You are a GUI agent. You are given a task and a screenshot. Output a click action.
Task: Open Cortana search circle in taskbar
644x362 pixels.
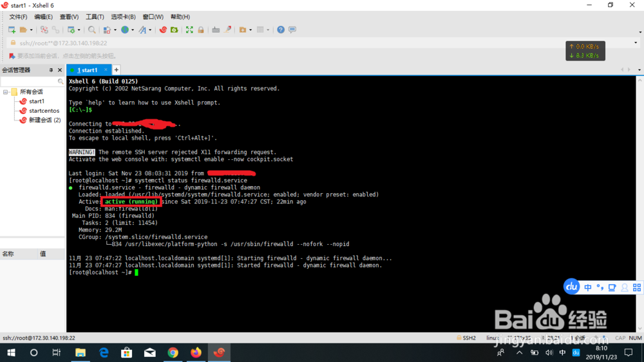pyautogui.click(x=33, y=352)
